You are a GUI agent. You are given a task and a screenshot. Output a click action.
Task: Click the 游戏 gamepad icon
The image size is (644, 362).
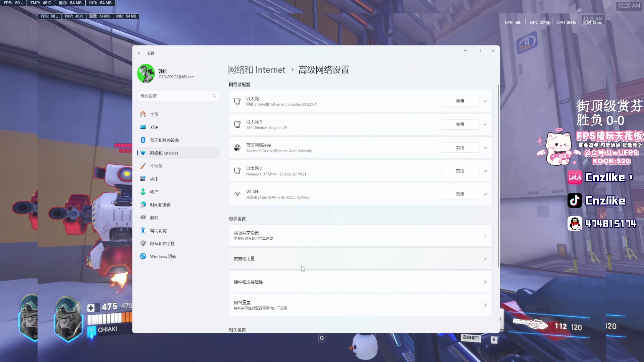[x=143, y=218]
